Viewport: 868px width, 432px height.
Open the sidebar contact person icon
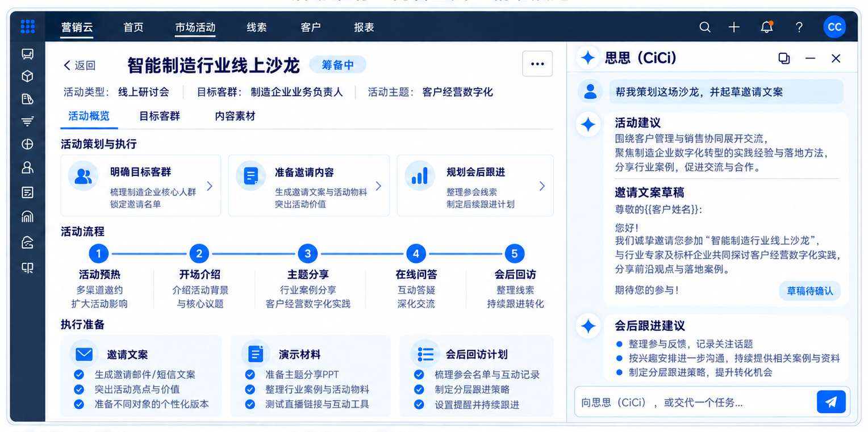27,167
